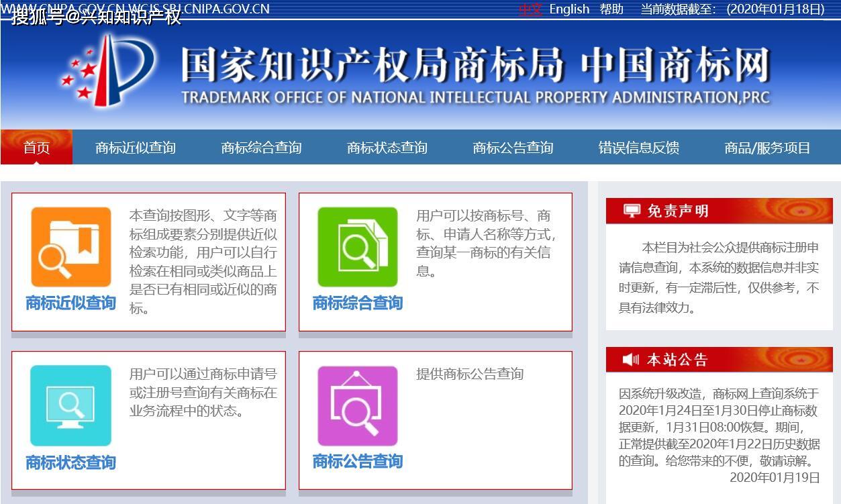841x504 pixels.
Task: Click the blue 商标近似查询 card title link
Action: (x=71, y=303)
